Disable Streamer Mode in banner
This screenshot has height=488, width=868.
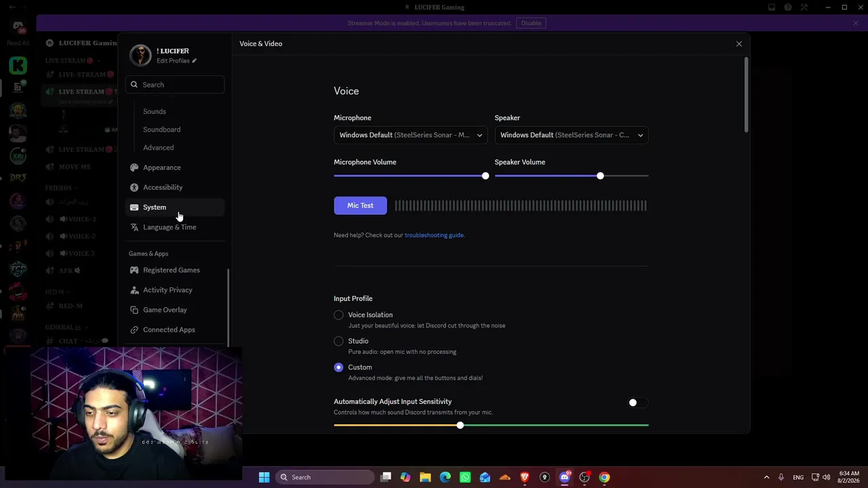531,23
